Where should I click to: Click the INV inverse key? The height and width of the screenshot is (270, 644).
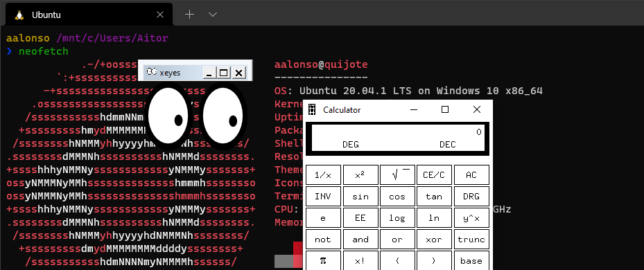tap(323, 197)
